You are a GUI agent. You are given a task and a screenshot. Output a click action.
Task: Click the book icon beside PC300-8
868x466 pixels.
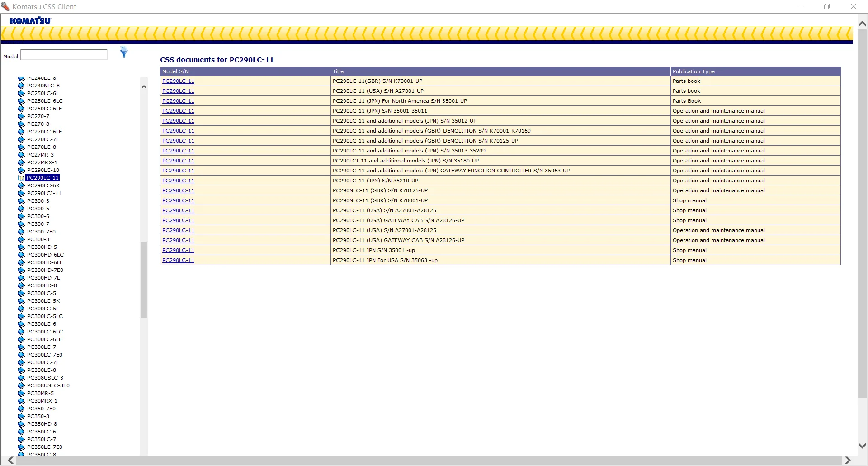tap(21, 239)
